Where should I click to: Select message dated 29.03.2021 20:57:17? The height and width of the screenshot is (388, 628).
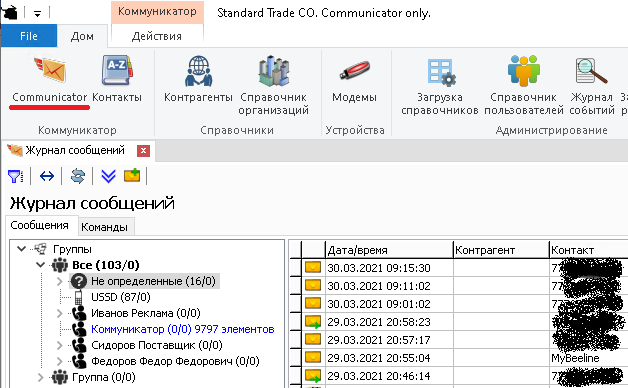click(x=378, y=340)
